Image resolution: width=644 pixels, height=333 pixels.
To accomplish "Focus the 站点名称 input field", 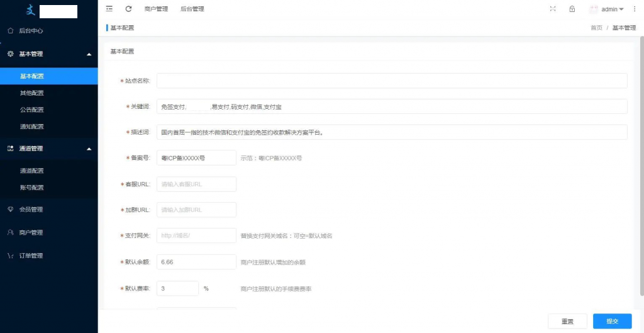I will [x=391, y=81].
